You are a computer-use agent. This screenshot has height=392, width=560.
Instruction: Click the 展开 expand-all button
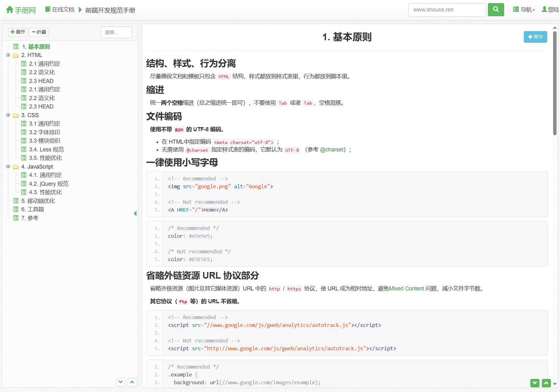pyautogui.click(x=18, y=32)
